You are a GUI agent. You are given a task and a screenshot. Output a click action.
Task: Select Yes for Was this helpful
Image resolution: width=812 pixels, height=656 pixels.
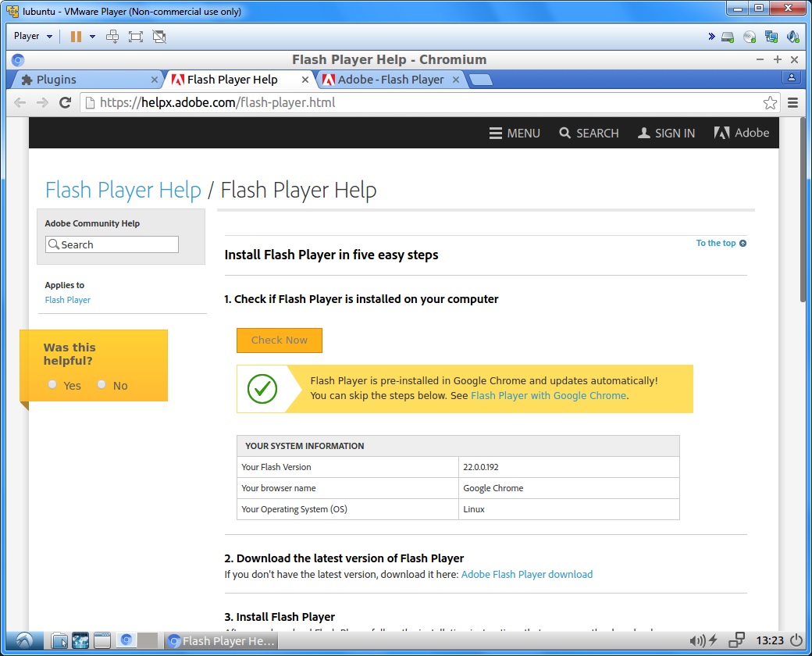pos(52,384)
